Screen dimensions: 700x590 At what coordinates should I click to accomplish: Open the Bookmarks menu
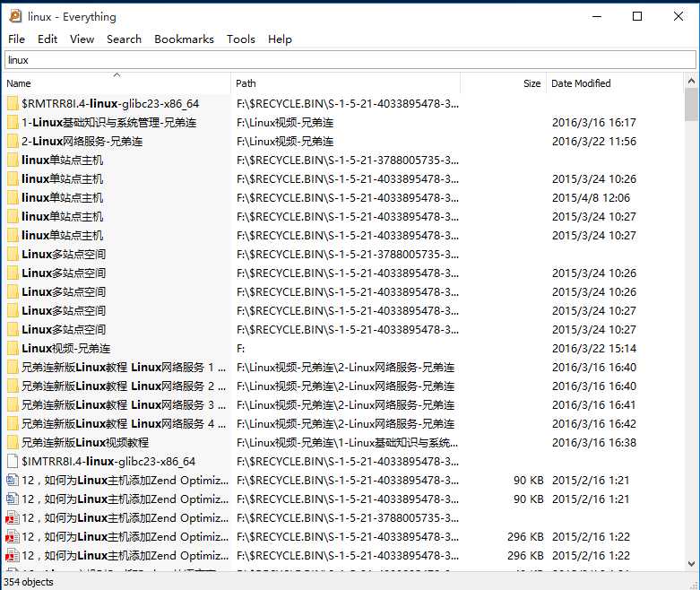point(184,39)
